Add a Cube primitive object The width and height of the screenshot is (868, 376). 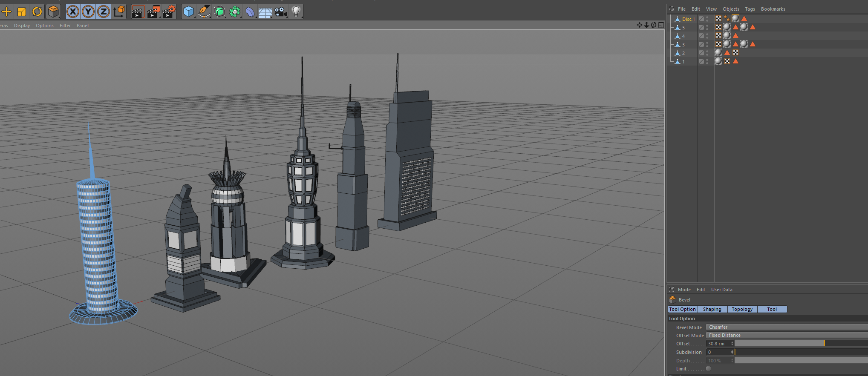pyautogui.click(x=188, y=11)
